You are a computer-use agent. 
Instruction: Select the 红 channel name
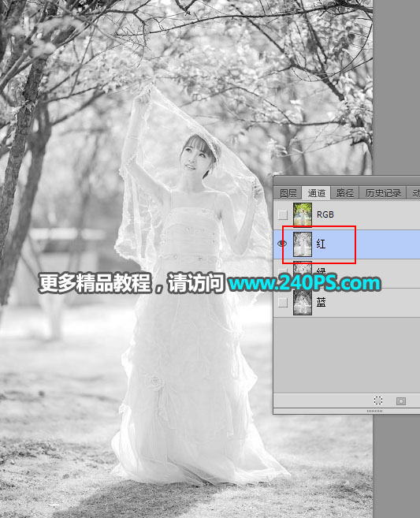click(321, 244)
